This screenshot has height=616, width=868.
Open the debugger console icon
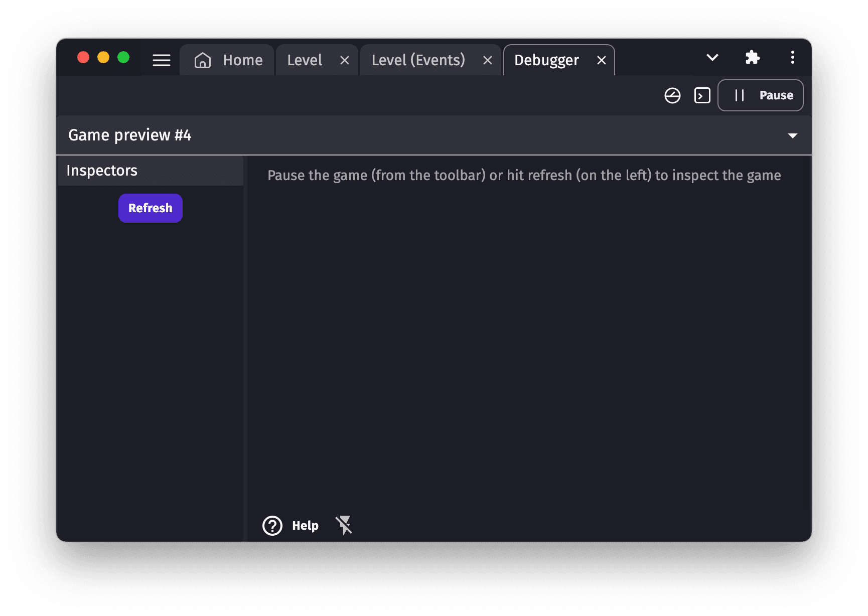[x=702, y=95]
